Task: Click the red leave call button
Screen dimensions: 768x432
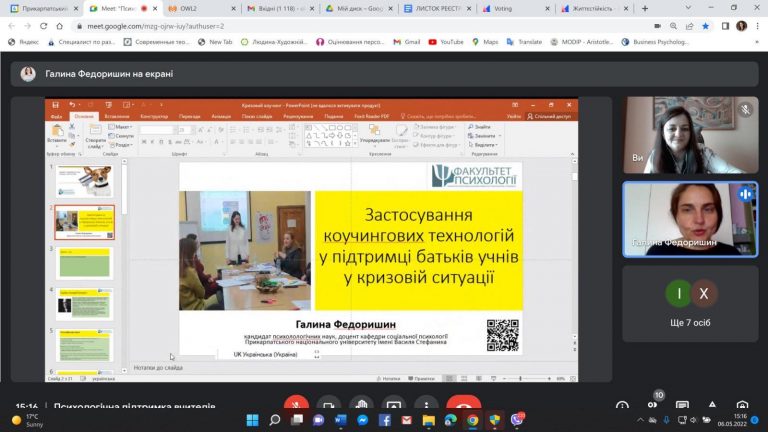Action: tap(463, 406)
